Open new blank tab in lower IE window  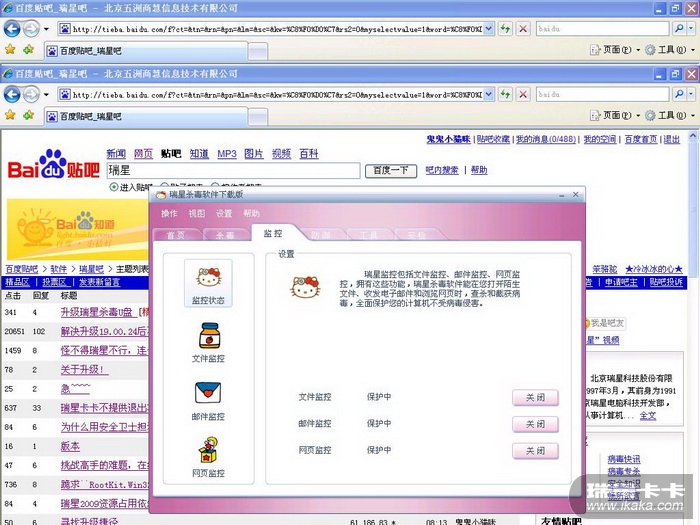point(258,117)
